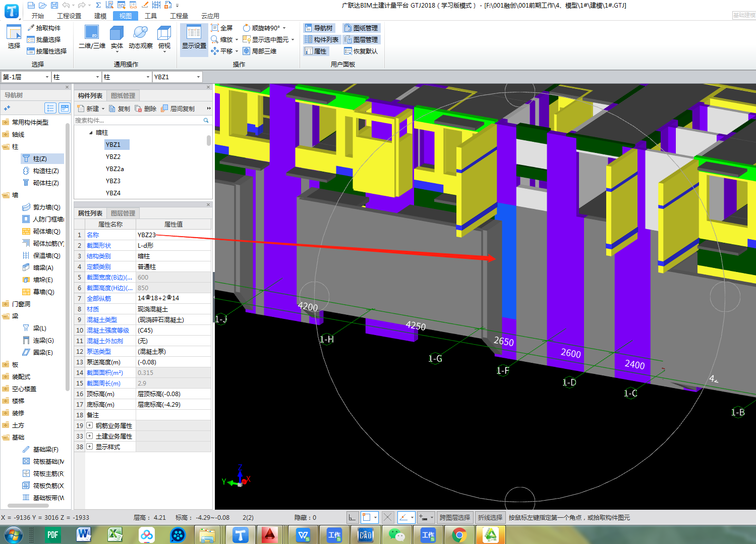Screen dimensions: 756x544
Task: Collapse the 暗柱 tree node
Action: click(91, 133)
